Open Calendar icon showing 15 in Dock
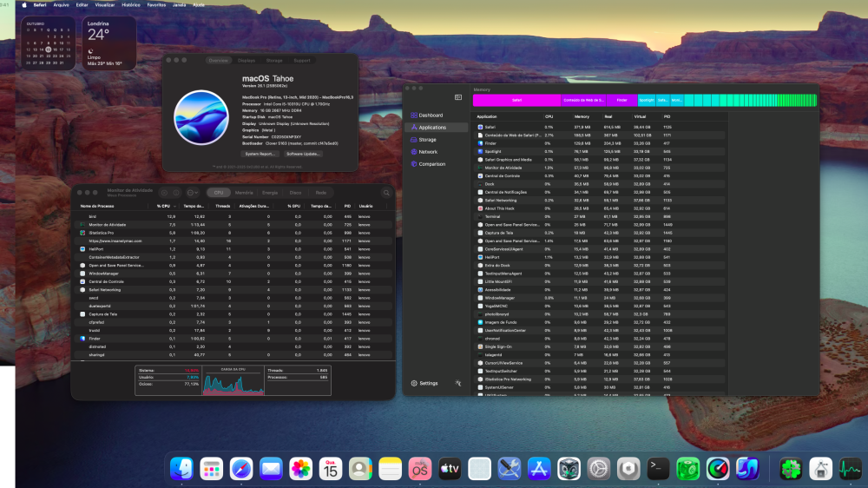The width and height of the screenshot is (868, 488). point(331,469)
